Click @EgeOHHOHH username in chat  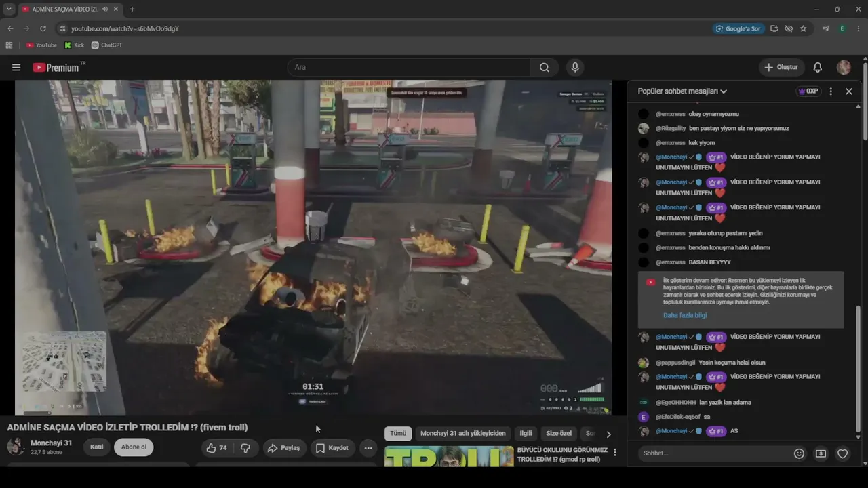click(x=675, y=403)
